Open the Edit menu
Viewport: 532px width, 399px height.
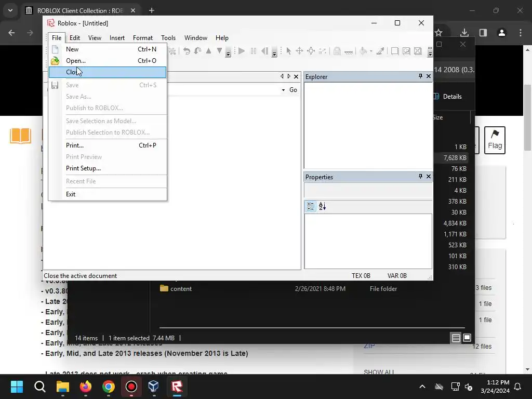click(75, 37)
